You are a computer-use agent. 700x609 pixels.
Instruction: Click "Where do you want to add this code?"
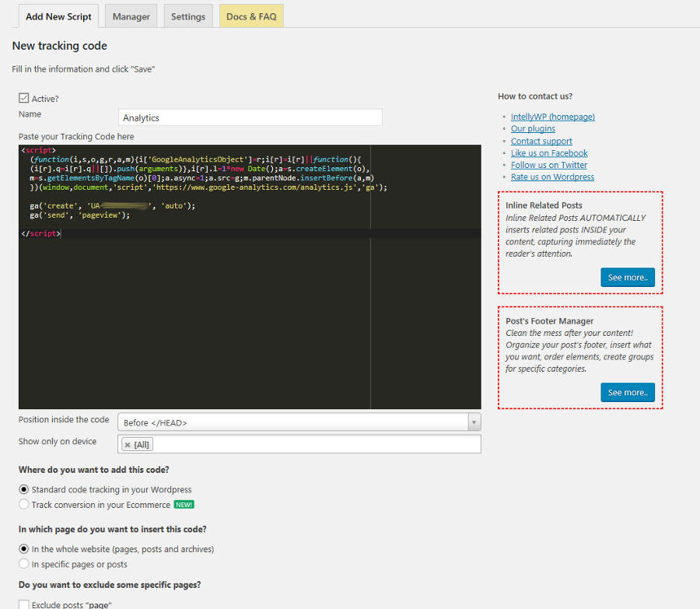click(94, 470)
